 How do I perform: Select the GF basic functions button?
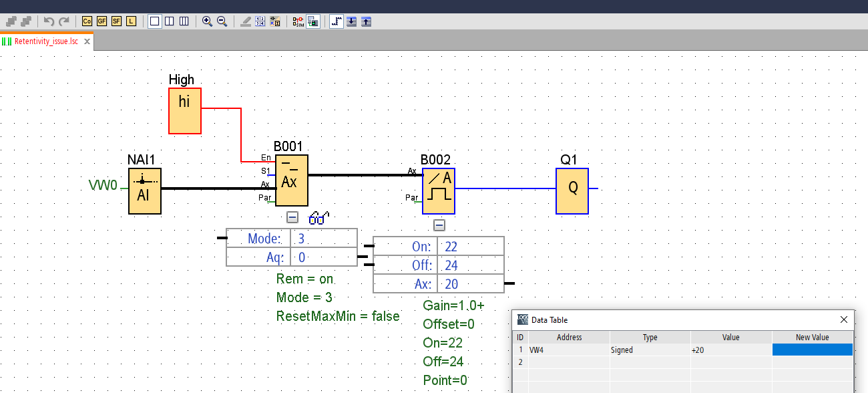coord(101,21)
